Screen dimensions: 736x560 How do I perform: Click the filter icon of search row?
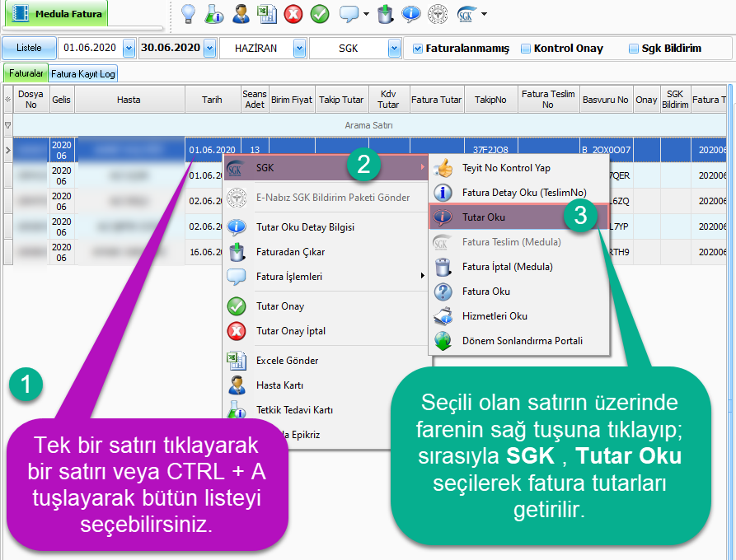8,125
